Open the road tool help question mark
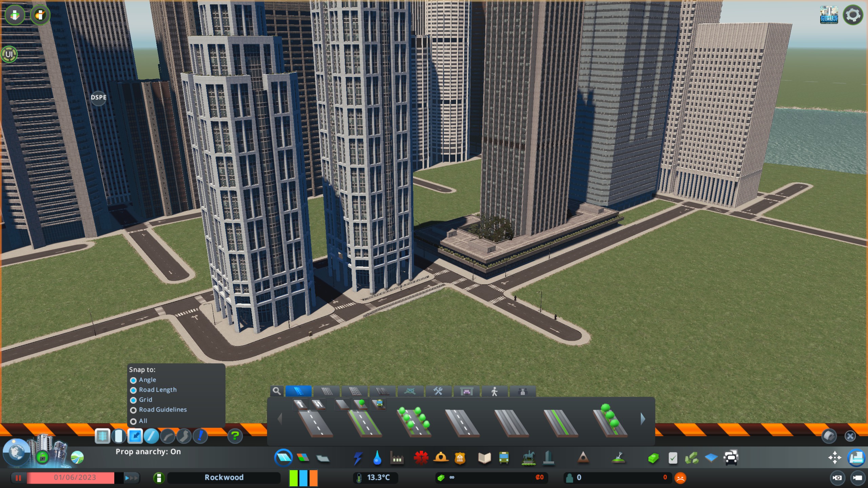This screenshot has width=868, height=488. pyautogui.click(x=235, y=435)
